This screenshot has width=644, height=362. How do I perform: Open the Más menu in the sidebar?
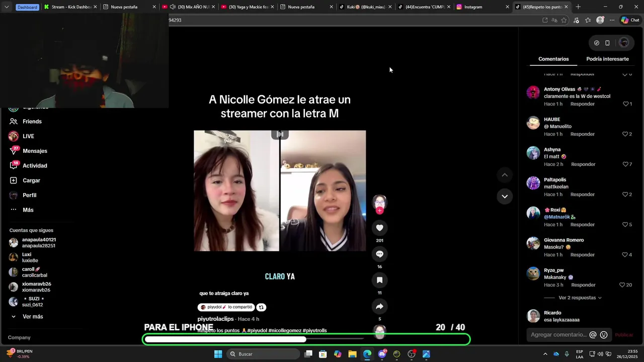(28, 210)
